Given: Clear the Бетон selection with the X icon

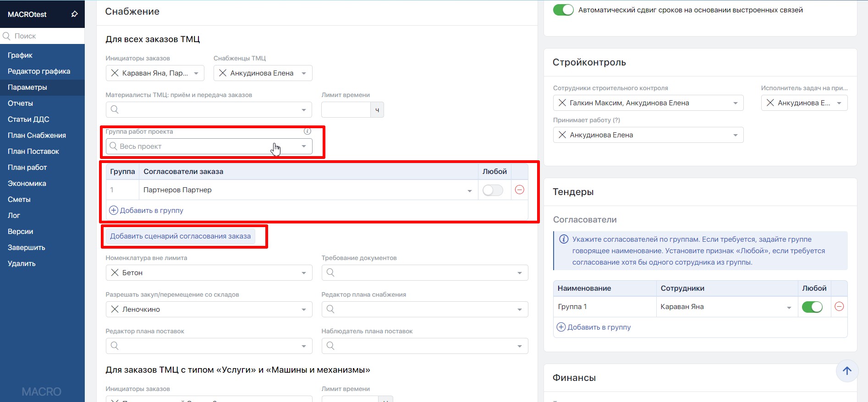Looking at the screenshot, I should click(115, 273).
